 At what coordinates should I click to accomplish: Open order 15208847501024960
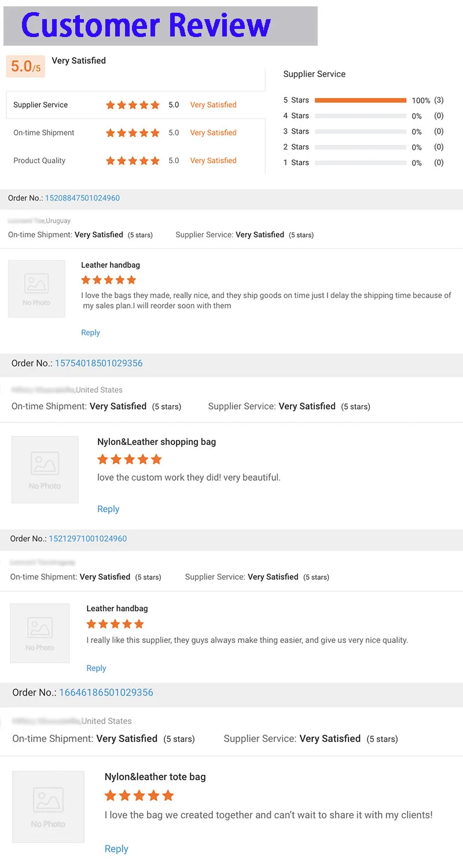[82, 198]
